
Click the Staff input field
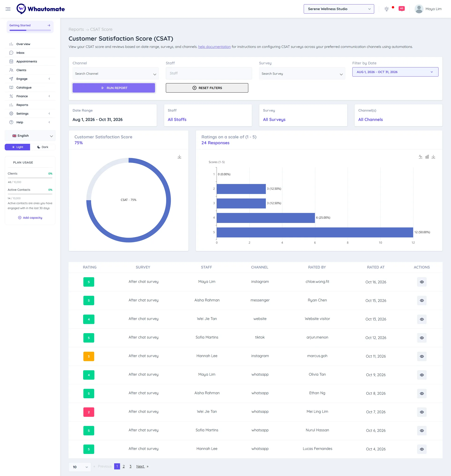[x=209, y=73]
